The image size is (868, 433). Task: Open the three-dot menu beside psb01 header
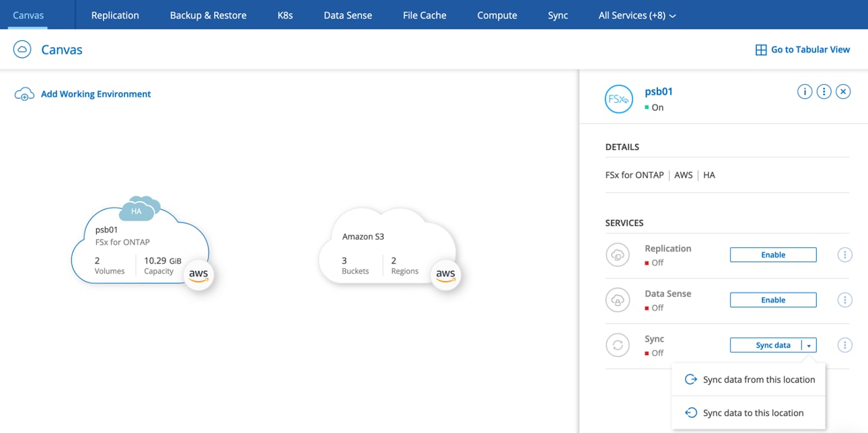tap(824, 91)
